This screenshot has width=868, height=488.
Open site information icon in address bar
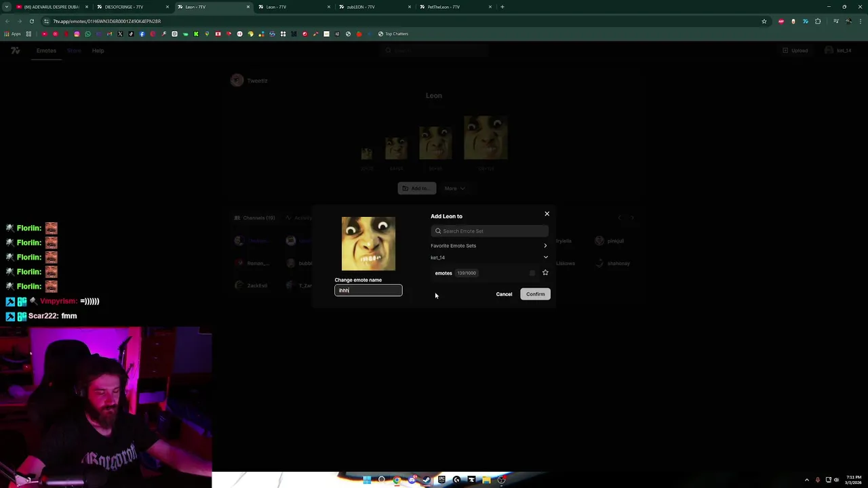tap(46, 21)
